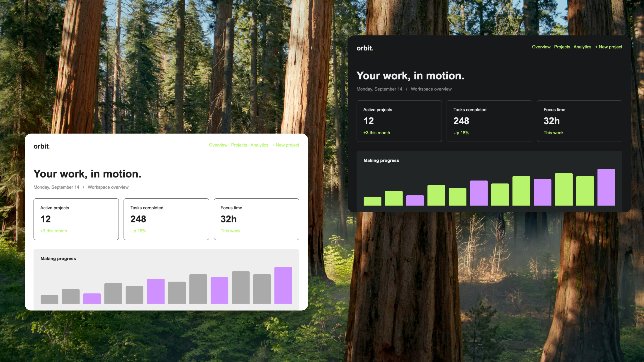
Task: Open Overview in the dark orbit window
Action: coord(541,47)
